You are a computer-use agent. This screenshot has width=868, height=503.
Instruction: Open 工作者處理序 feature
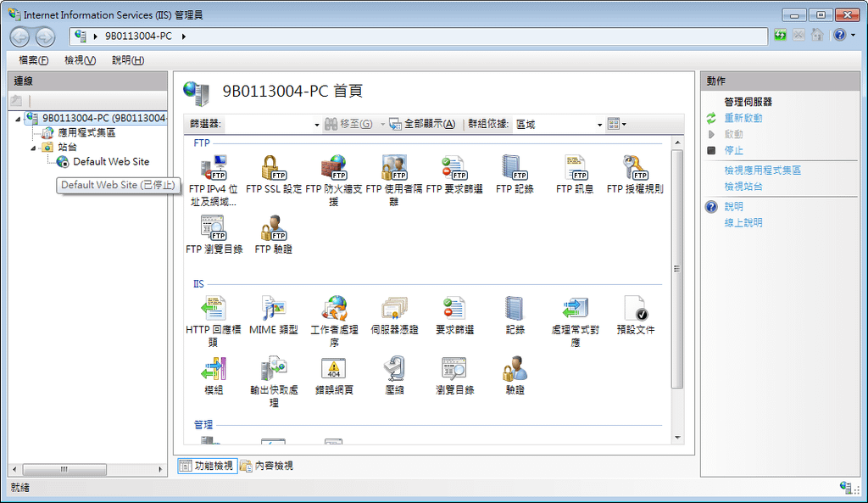tap(334, 321)
